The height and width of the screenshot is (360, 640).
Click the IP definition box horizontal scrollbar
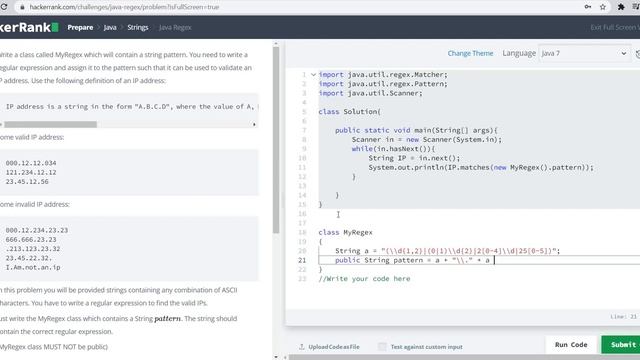50,124
